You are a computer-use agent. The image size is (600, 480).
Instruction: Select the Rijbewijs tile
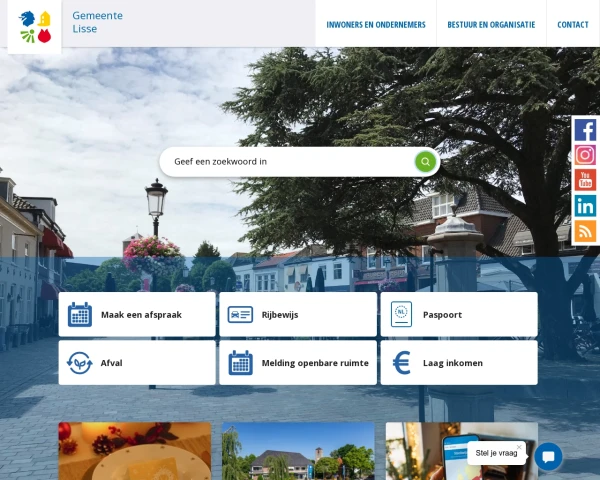(298, 314)
